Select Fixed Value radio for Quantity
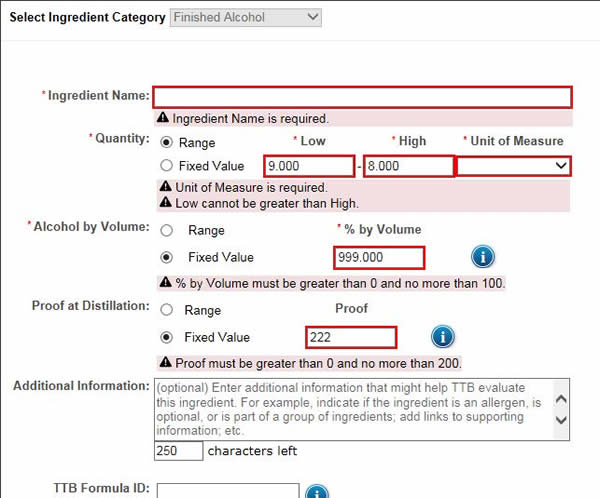 click(x=166, y=165)
